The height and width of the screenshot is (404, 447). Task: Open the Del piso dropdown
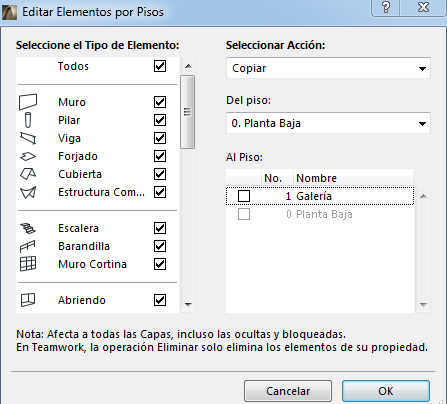pos(328,123)
